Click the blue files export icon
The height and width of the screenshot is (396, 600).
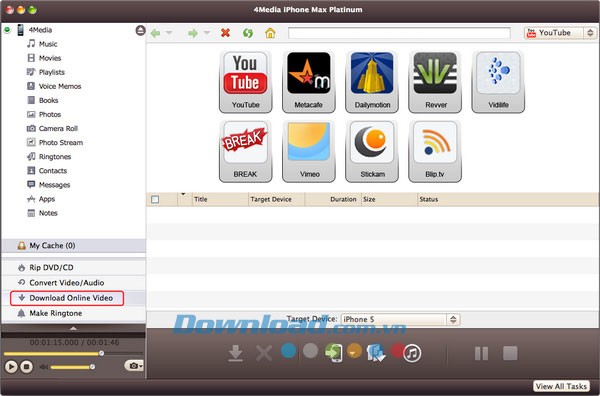376,353
